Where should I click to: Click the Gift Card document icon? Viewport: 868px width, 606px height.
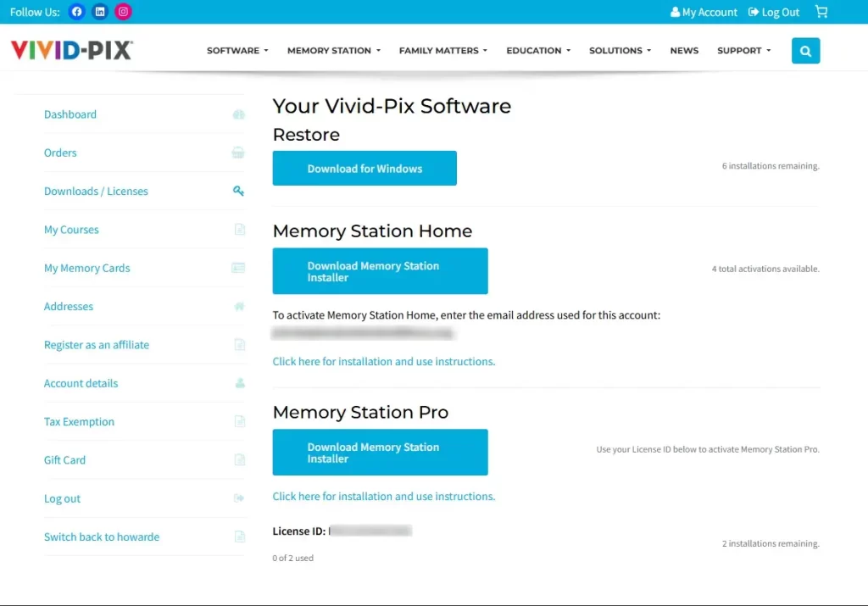pyautogui.click(x=240, y=460)
